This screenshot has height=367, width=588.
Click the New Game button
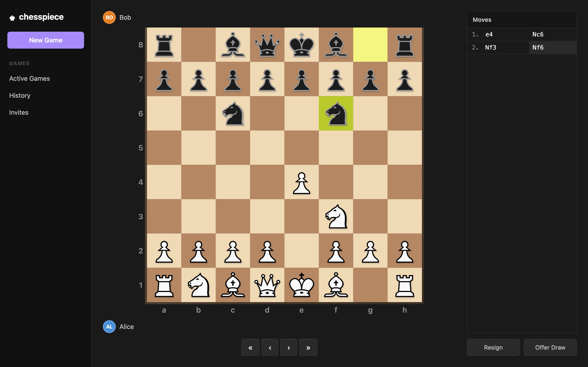[x=45, y=40]
